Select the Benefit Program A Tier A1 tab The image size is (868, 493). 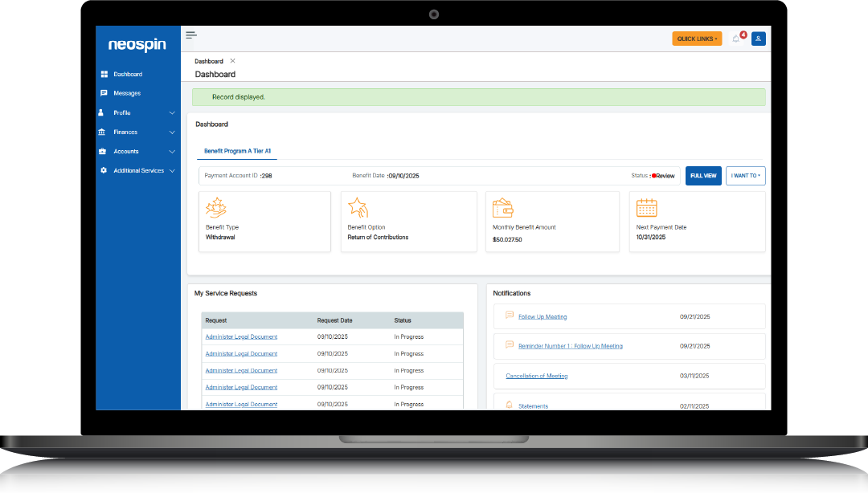(237, 151)
